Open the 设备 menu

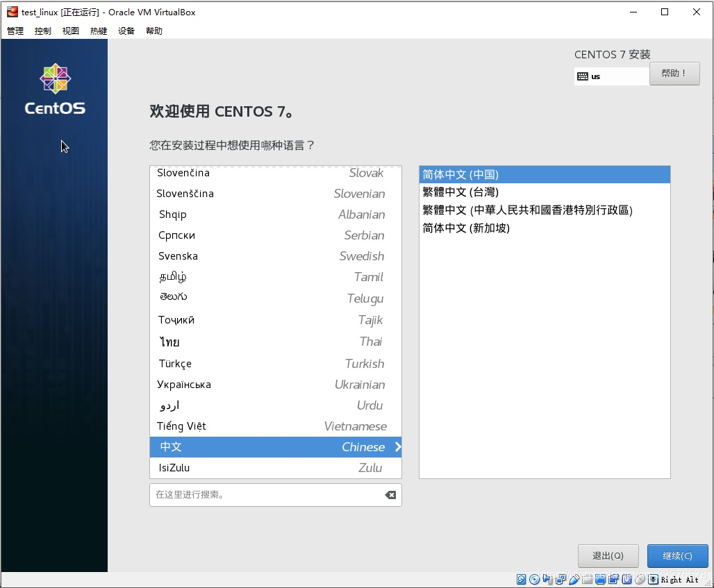click(126, 31)
